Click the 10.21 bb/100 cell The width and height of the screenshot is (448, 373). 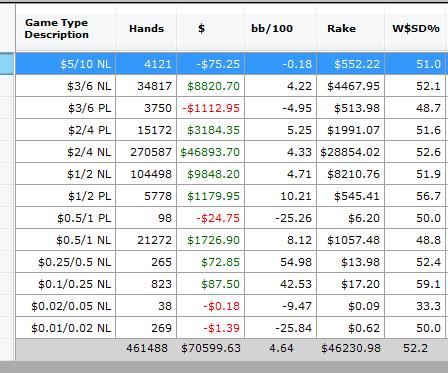pyautogui.click(x=280, y=196)
